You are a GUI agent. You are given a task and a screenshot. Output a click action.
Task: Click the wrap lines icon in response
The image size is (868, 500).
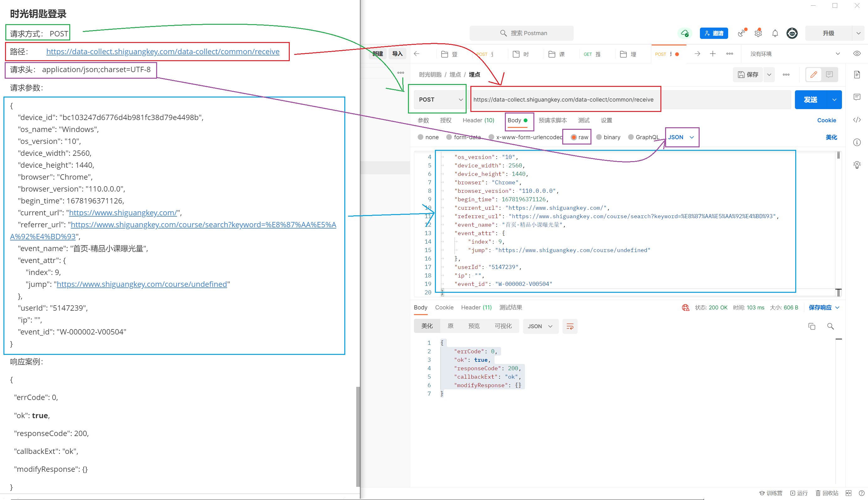569,326
